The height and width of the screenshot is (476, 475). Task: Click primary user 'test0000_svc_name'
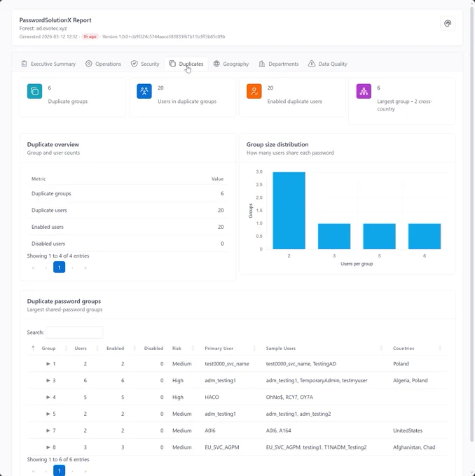tap(227, 364)
